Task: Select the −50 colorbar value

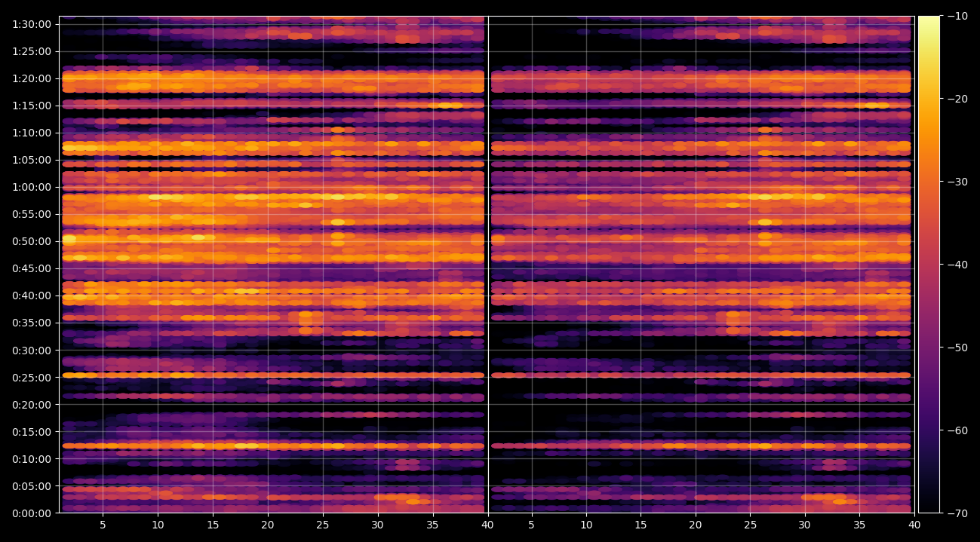Action: click(x=957, y=348)
